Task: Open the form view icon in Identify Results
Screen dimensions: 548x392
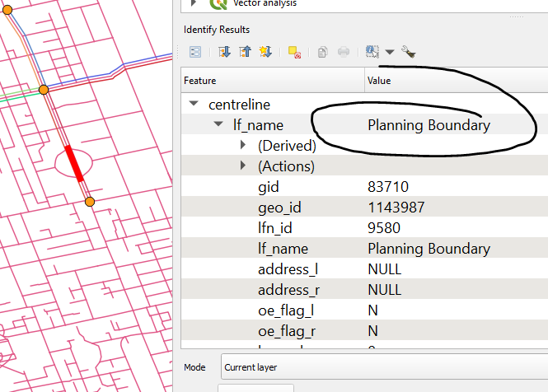Action: click(195, 52)
